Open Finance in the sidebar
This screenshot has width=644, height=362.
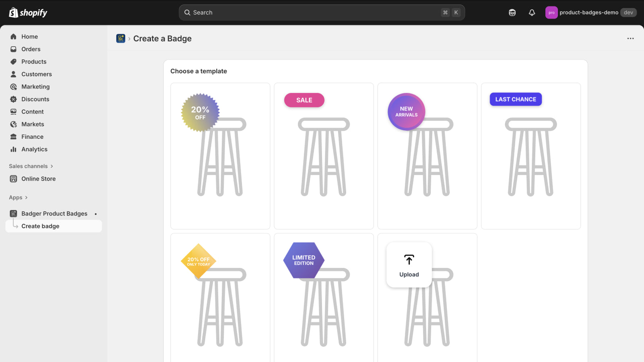tap(32, 136)
